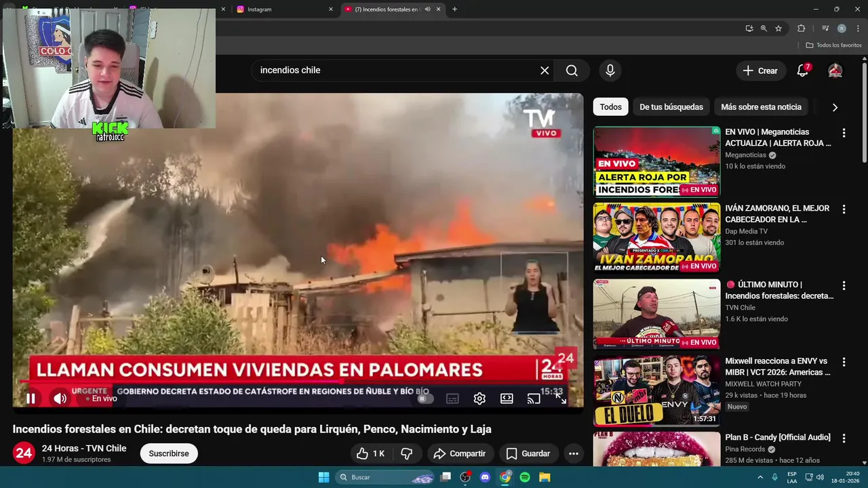
Task: Click the En vivo live indicator
Action: 101,399
